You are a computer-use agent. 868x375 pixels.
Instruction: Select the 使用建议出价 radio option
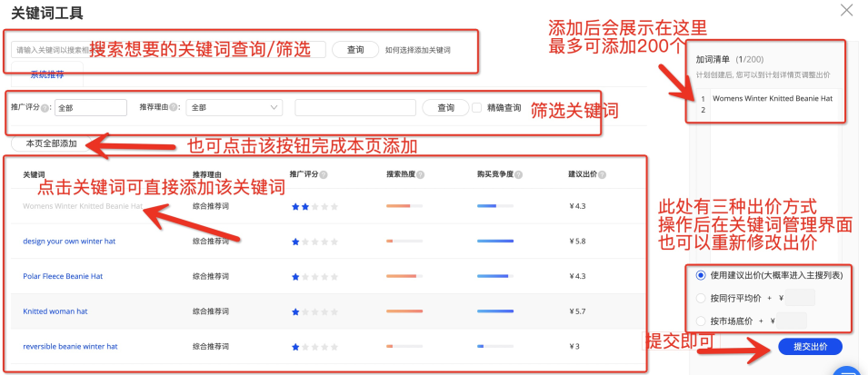coord(699,275)
